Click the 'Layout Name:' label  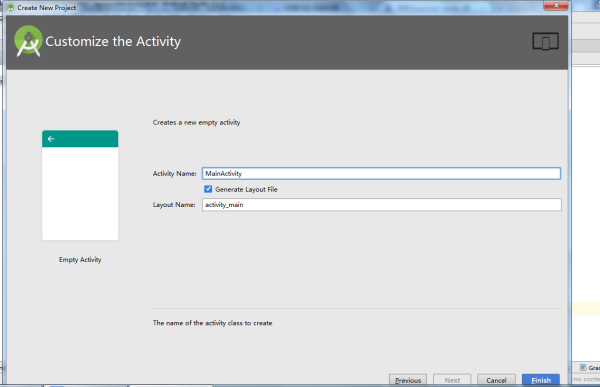pos(174,205)
